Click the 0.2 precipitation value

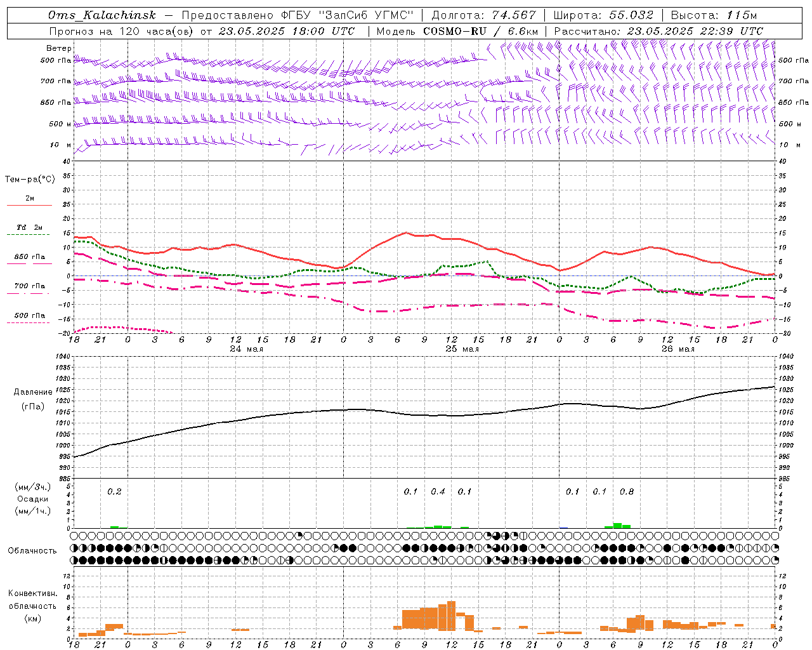coord(114,491)
